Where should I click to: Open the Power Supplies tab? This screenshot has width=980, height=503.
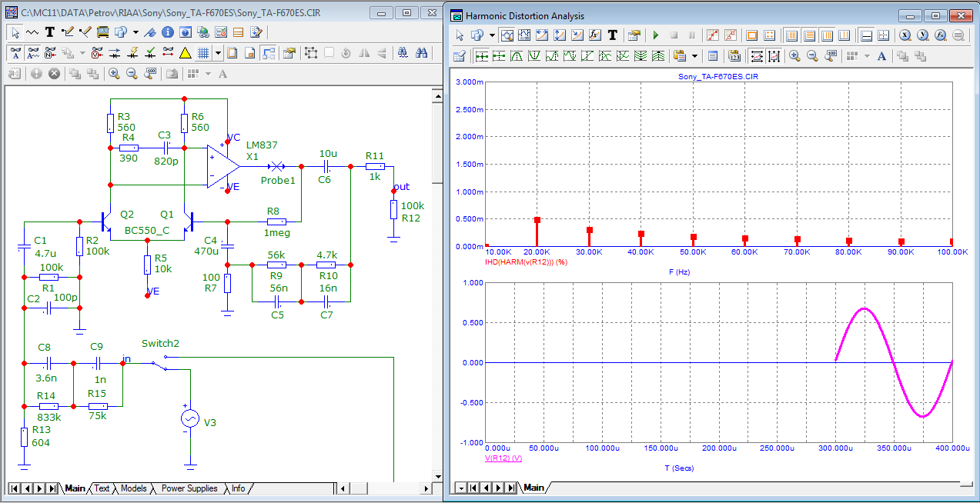(189, 488)
